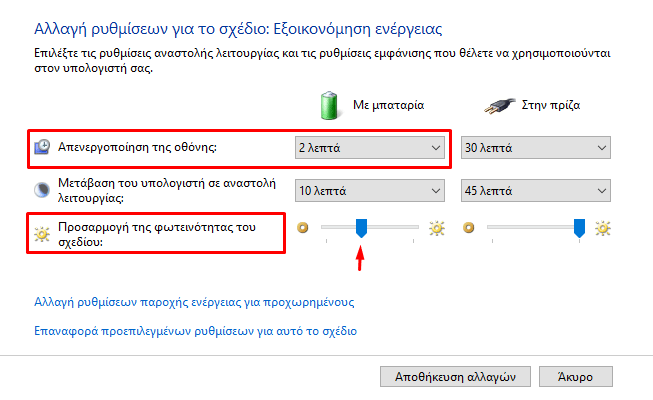The width and height of the screenshot is (653, 400).
Task: Click the 'Άκυρο' button
Action: tap(576, 377)
